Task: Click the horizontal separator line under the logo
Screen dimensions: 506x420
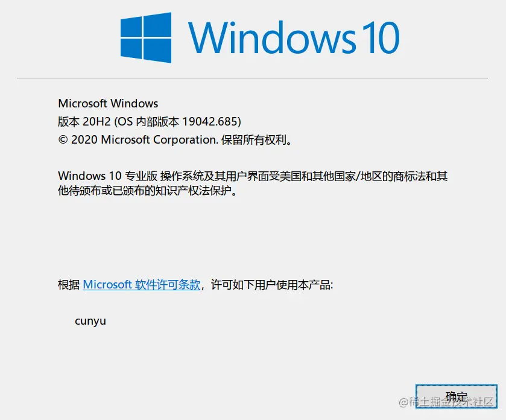Action: coord(252,78)
